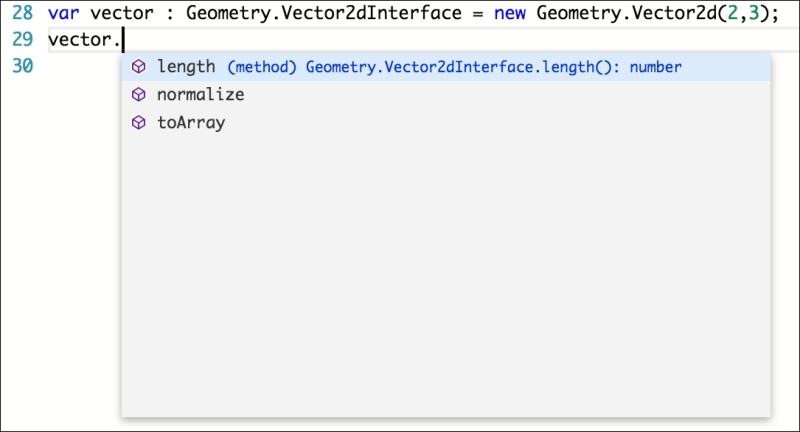Click the cube icon beside normalize suggestion

138,94
